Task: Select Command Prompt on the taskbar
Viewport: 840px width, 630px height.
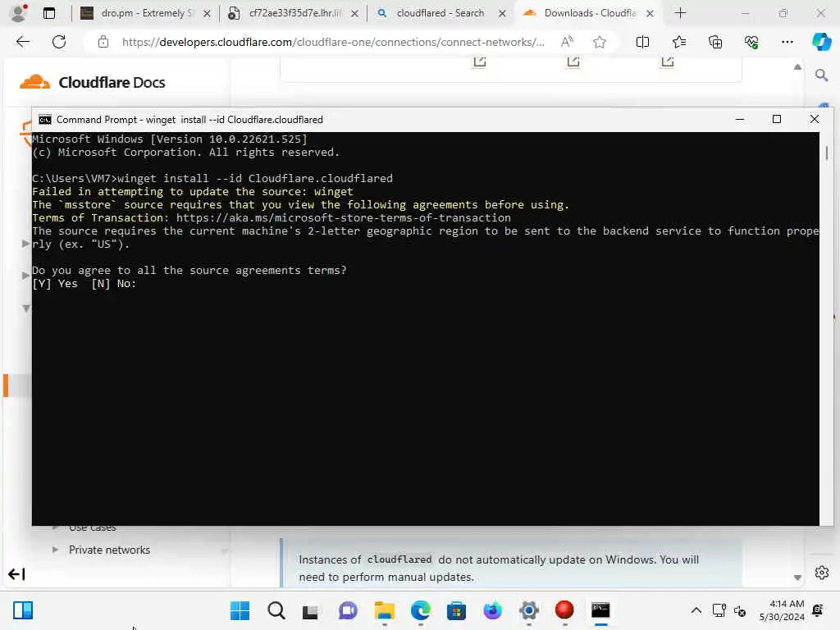Action: pyautogui.click(x=600, y=610)
